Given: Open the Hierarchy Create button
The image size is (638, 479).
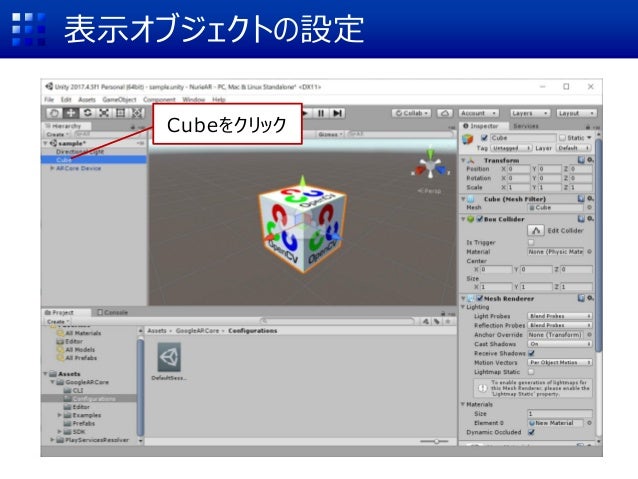Looking at the screenshot, I should point(57,134).
